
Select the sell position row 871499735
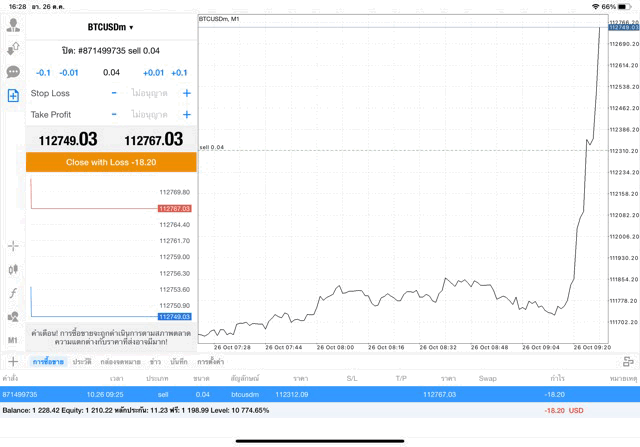(320, 395)
